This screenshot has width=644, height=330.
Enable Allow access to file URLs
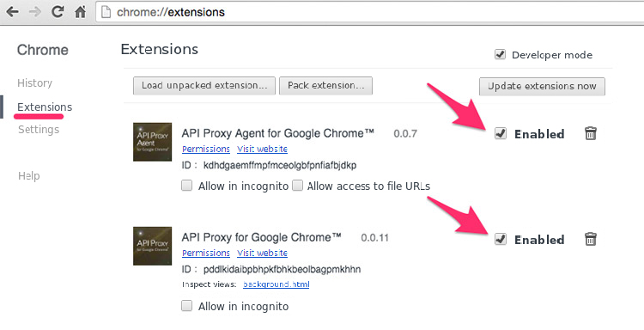click(x=297, y=186)
